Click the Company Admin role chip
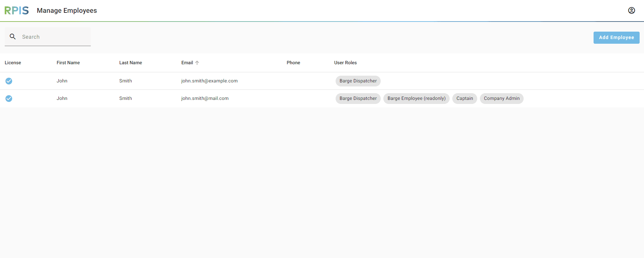The height and width of the screenshot is (258, 644). [x=502, y=99]
